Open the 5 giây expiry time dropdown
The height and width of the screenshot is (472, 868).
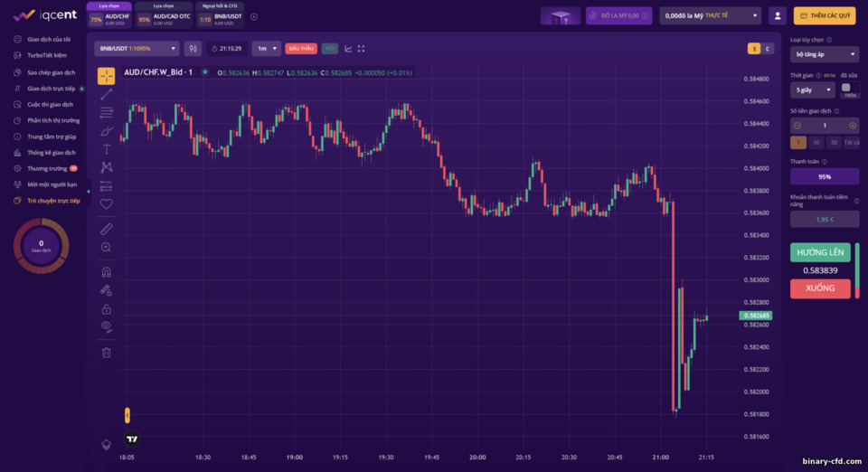[x=813, y=90]
